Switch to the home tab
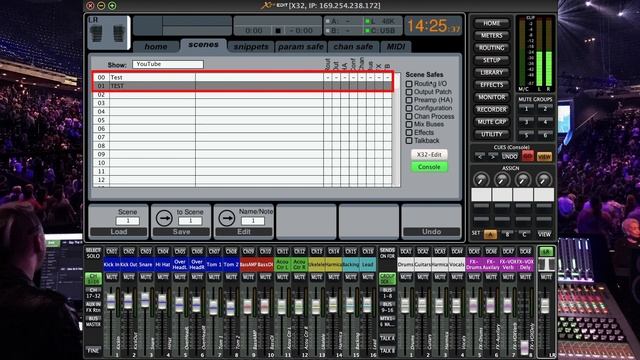Viewport: 640px width, 360px height. point(156,47)
